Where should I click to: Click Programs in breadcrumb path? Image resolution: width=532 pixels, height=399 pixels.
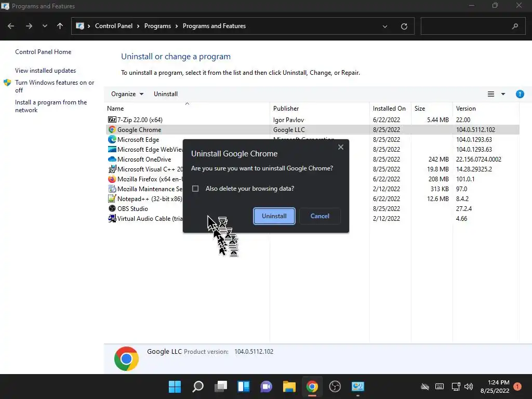click(x=157, y=26)
